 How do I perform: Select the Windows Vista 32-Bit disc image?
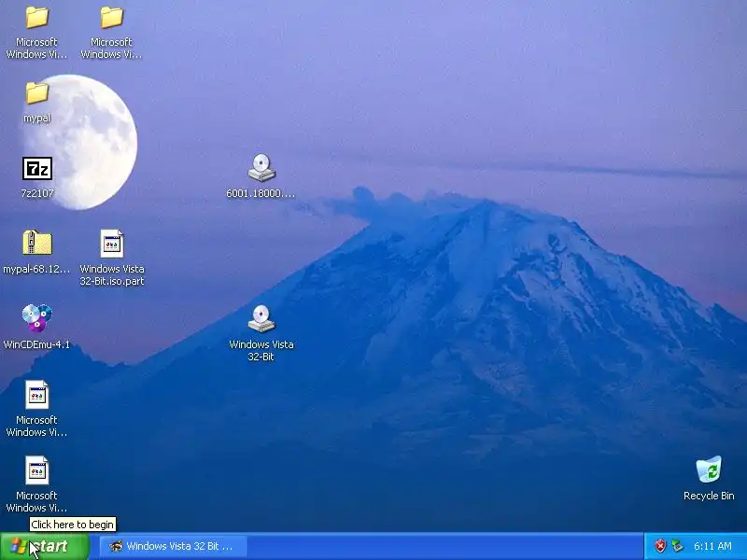point(261,318)
